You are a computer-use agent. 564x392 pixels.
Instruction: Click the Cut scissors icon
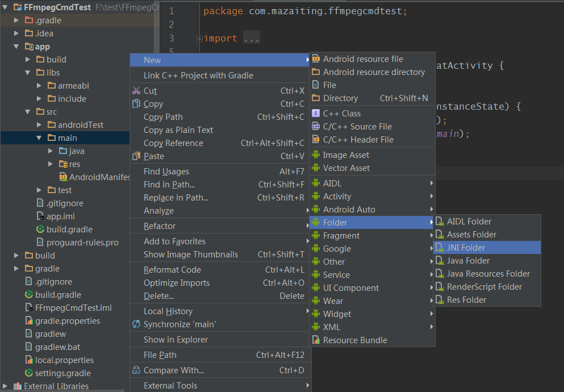click(136, 91)
